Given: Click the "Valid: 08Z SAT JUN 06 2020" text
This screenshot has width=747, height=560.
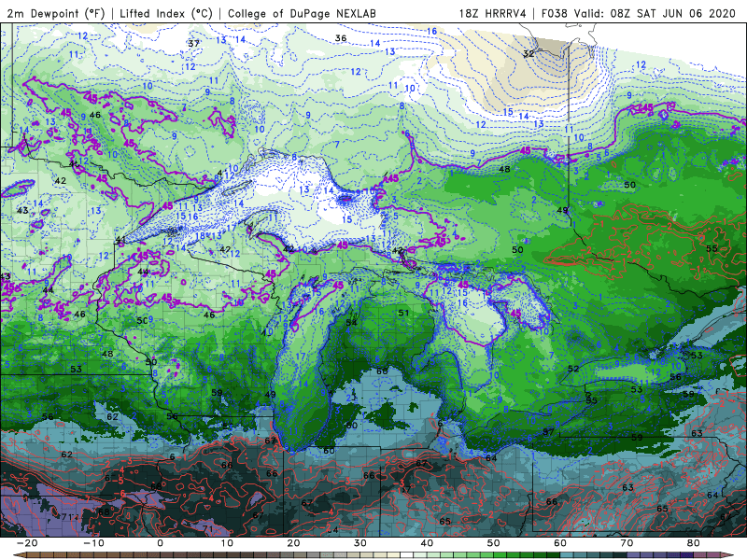Looking at the screenshot, I should click(x=655, y=13).
